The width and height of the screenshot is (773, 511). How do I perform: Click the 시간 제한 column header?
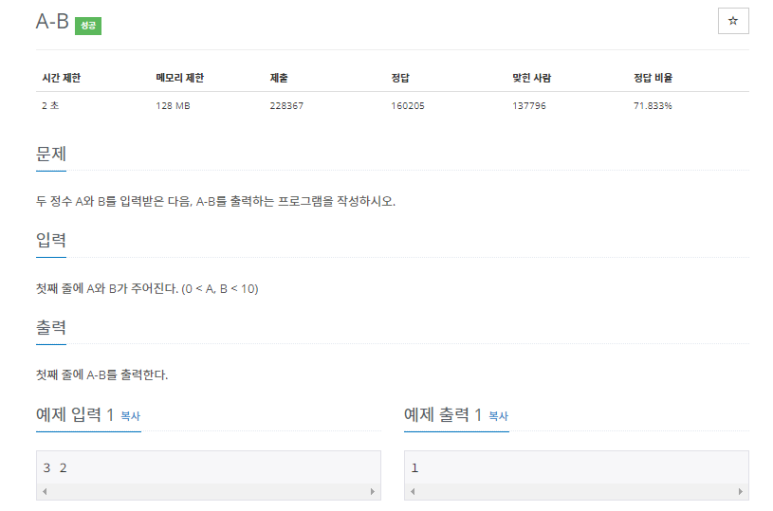(x=61, y=78)
